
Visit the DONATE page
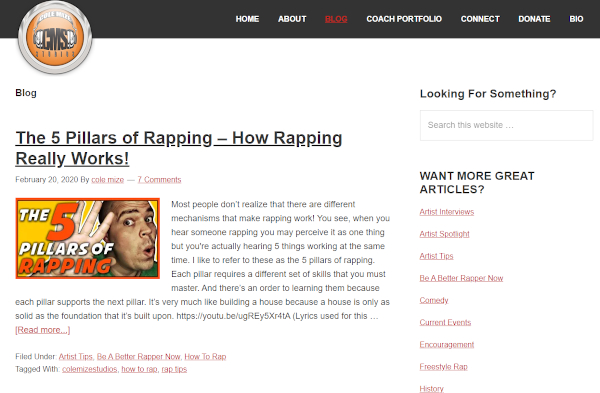[x=534, y=19]
